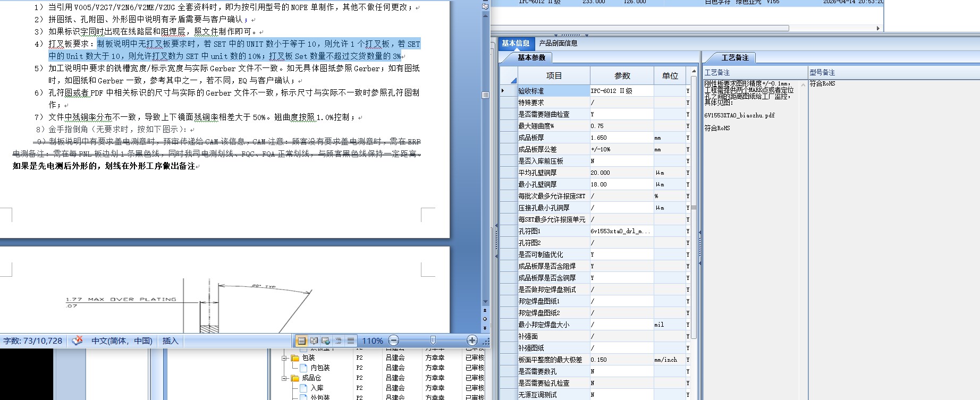Screen dimensions: 980x400
Task: Switch Word to Outline view
Action: pyautogui.click(x=338, y=341)
